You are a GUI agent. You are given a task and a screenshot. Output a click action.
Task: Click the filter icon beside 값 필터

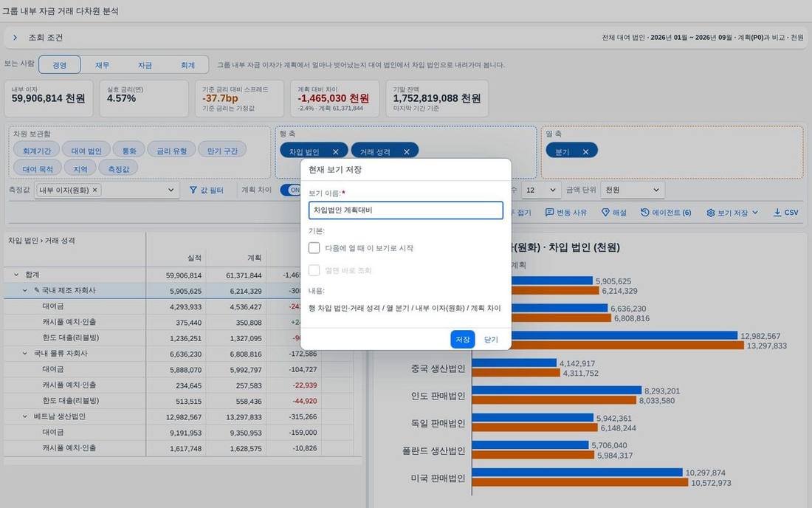click(x=193, y=190)
